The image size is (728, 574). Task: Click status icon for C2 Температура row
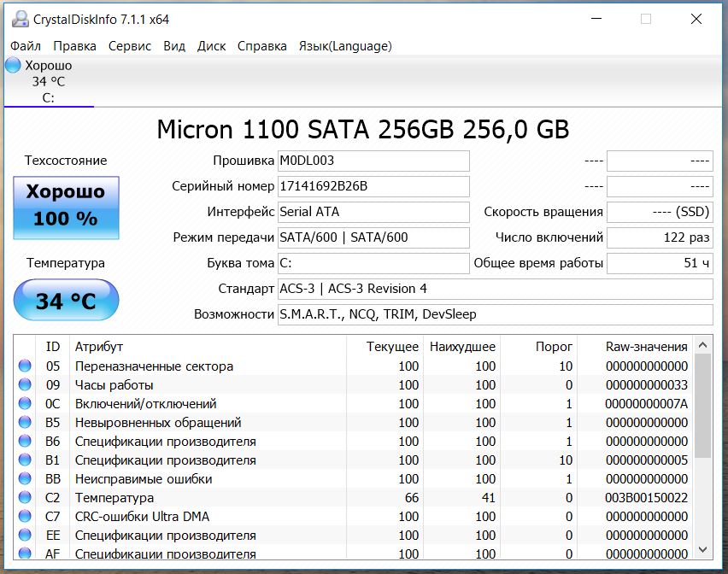(x=25, y=497)
